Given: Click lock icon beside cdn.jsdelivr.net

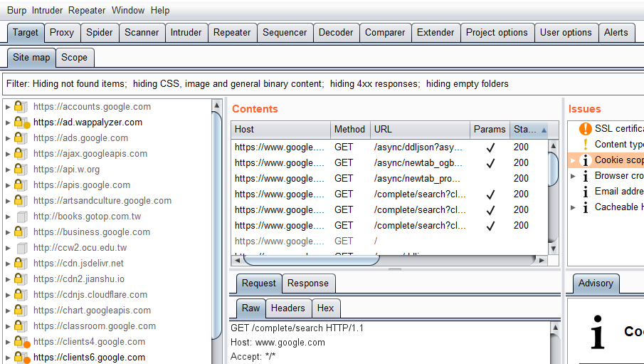Looking at the screenshot, I should (21, 264).
